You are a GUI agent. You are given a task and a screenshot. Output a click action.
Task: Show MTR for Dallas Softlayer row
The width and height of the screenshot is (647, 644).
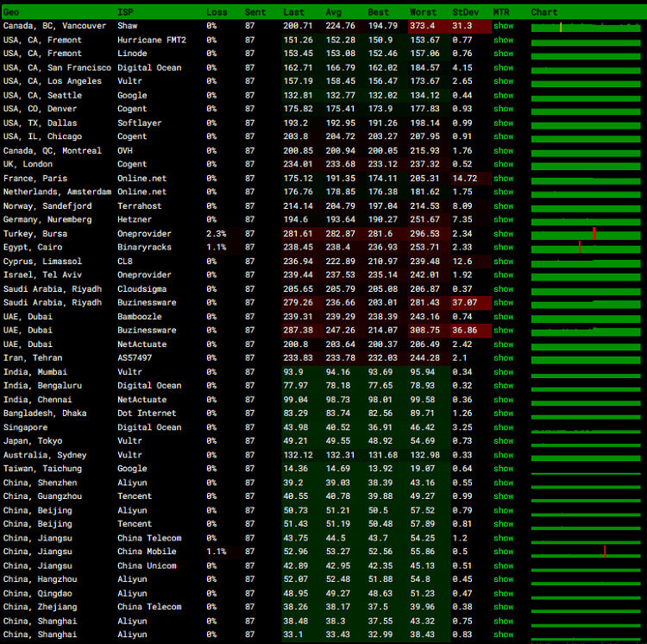504,123
